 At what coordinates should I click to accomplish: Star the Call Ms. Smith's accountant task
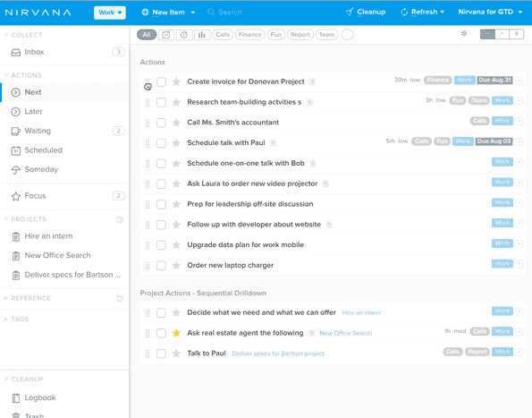coord(176,123)
